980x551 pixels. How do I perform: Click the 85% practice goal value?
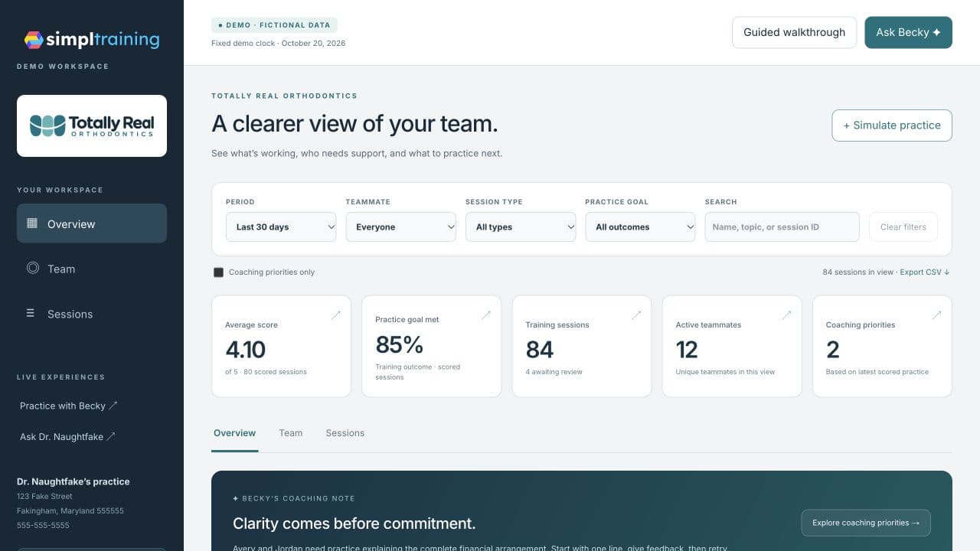coord(399,344)
